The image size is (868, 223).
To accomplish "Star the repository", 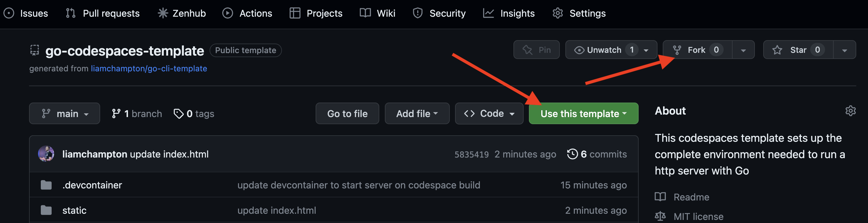I will (x=798, y=50).
